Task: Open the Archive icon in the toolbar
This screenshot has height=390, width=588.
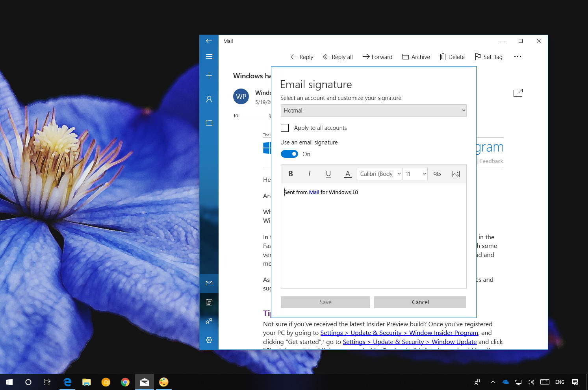Action: point(416,57)
